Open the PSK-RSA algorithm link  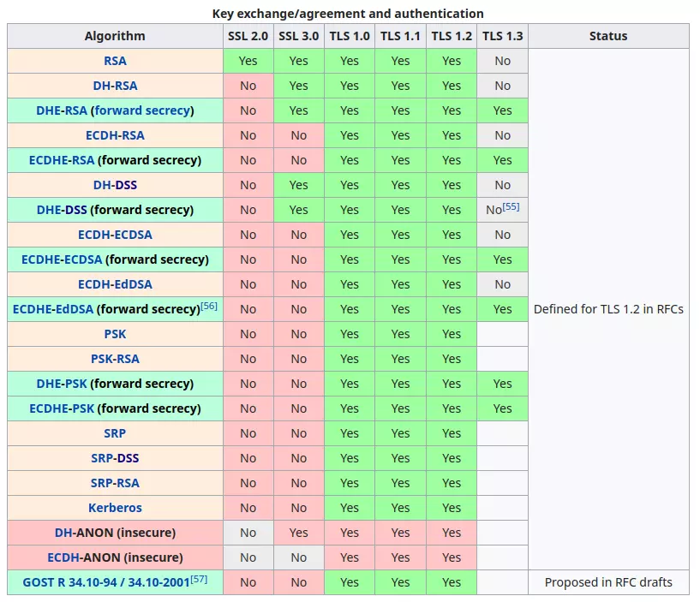click(x=115, y=359)
